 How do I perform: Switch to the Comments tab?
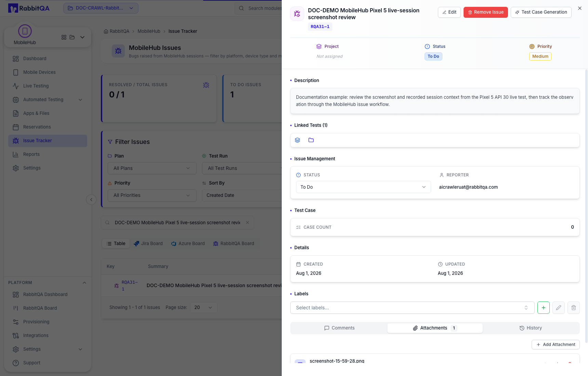[x=339, y=328]
